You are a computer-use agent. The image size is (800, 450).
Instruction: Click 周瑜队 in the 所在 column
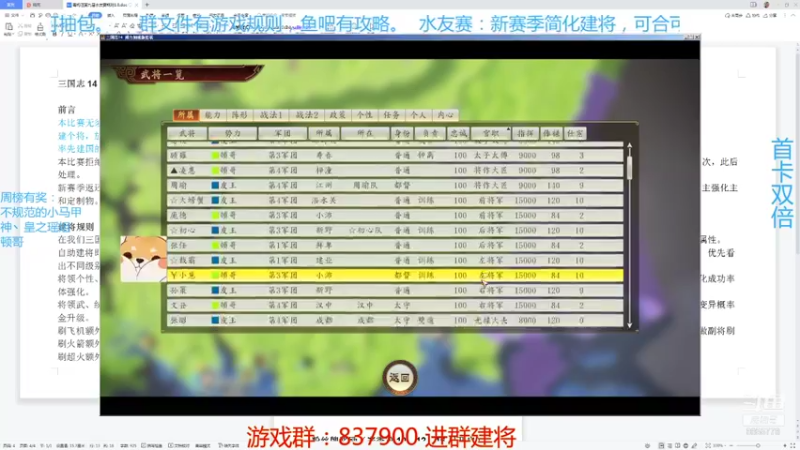tap(365, 185)
